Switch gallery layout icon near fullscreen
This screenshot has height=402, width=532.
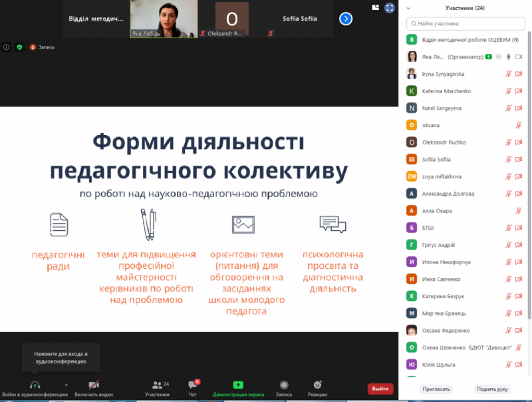tap(375, 7)
